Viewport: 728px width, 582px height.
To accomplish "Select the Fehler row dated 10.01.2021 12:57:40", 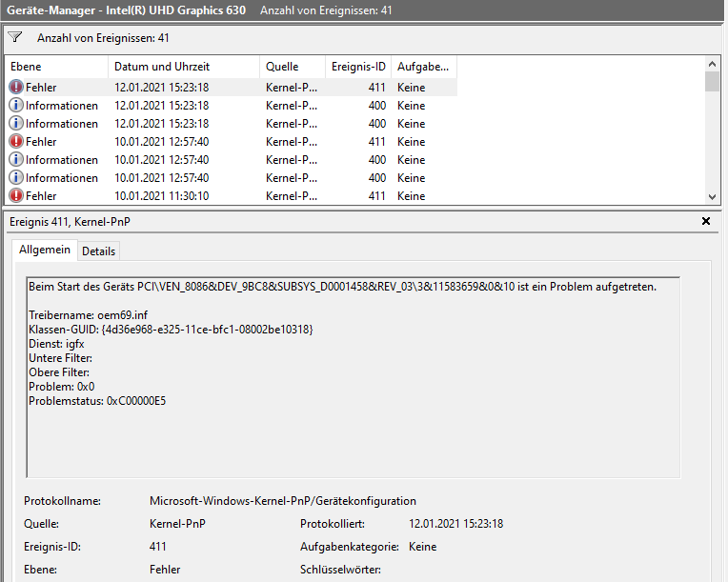I will 232,141.
